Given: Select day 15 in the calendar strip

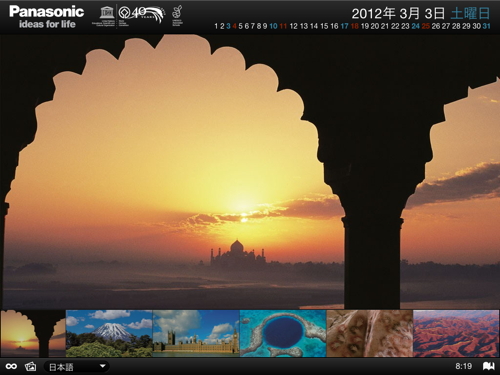Looking at the screenshot, I should pos(324,26).
